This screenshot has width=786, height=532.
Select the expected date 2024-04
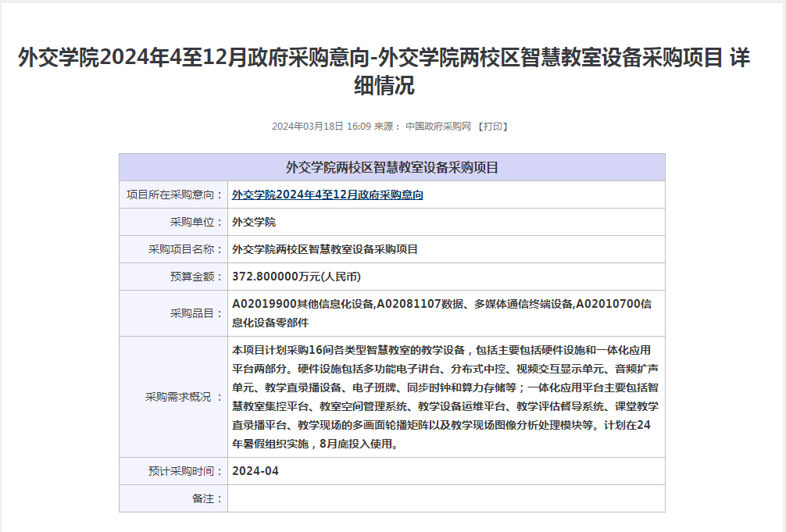click(x=255, y=471)
